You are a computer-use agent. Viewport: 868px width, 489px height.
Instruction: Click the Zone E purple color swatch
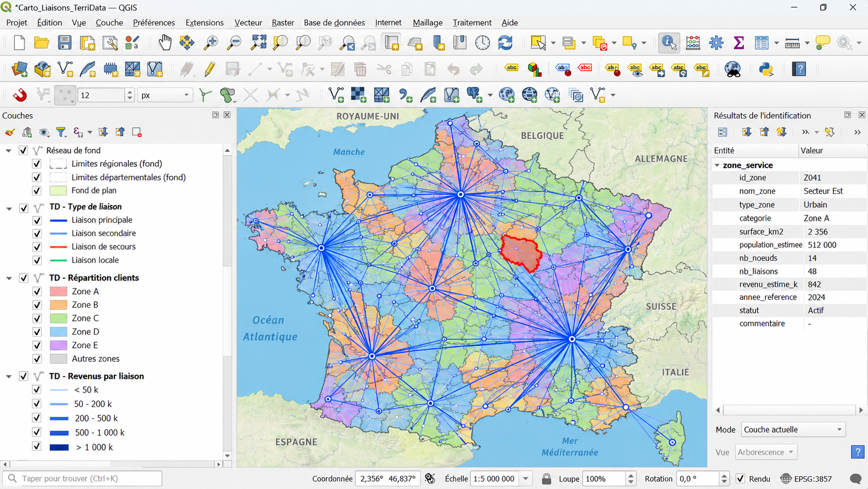59,345
